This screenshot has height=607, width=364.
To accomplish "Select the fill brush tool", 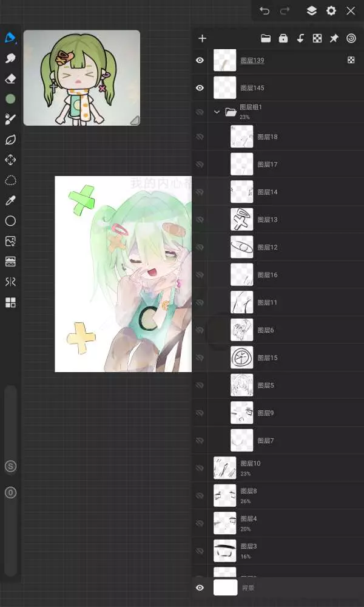I will (10, 119).
